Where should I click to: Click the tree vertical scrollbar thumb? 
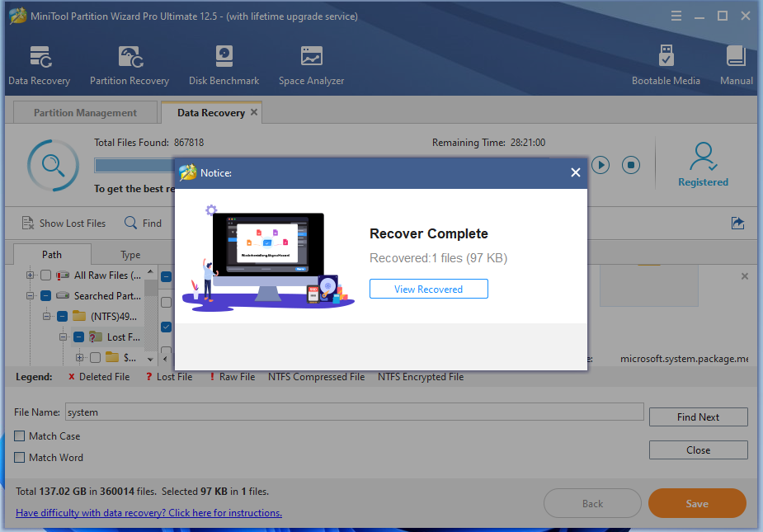tap(151, 287)
